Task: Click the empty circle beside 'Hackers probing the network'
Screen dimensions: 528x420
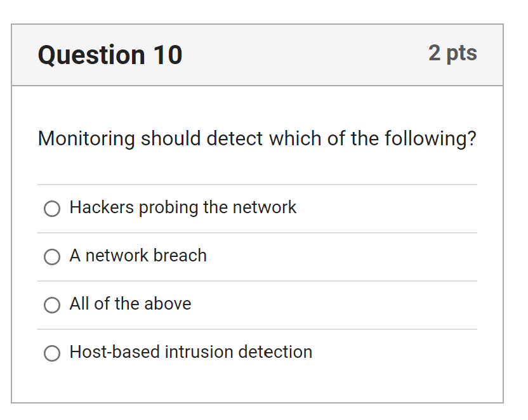Action: [52, 208]
